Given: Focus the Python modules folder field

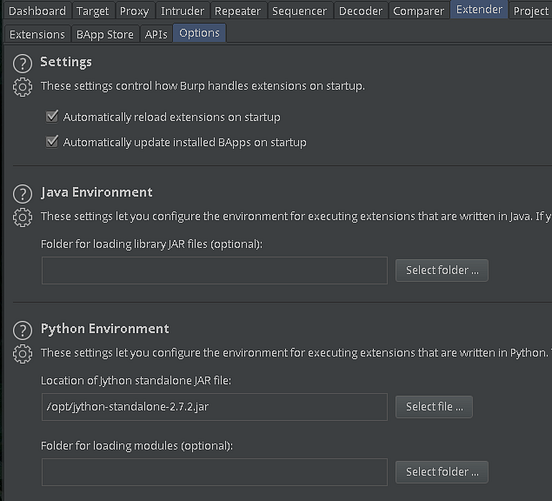Looking at the screenshot, I should pos(214,472).
